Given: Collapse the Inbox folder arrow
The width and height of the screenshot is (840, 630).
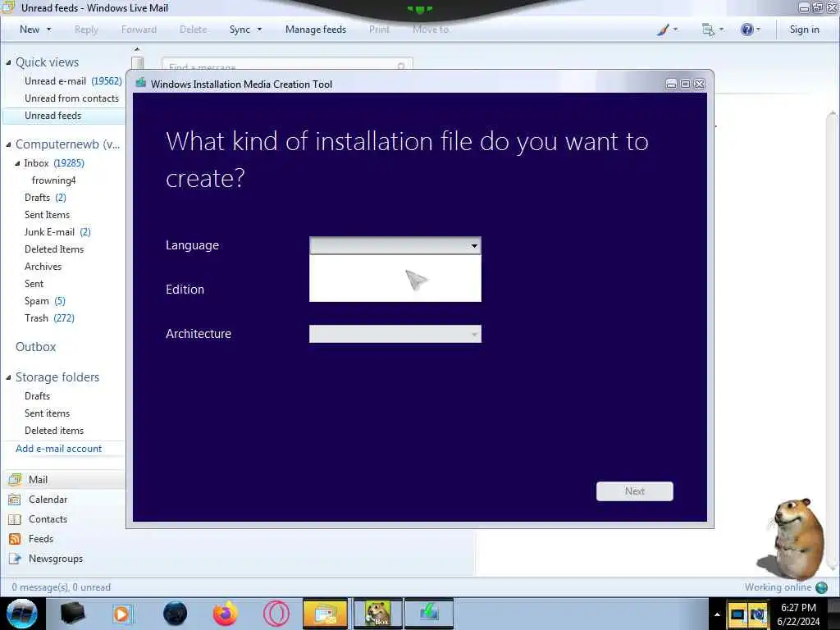Looking at the screenshot, I should pos(17,163).
